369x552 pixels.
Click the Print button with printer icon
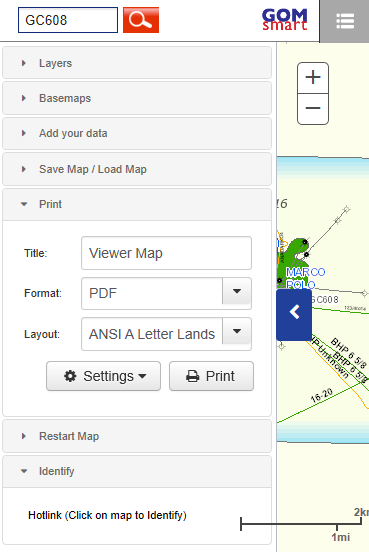click(211, 376)
